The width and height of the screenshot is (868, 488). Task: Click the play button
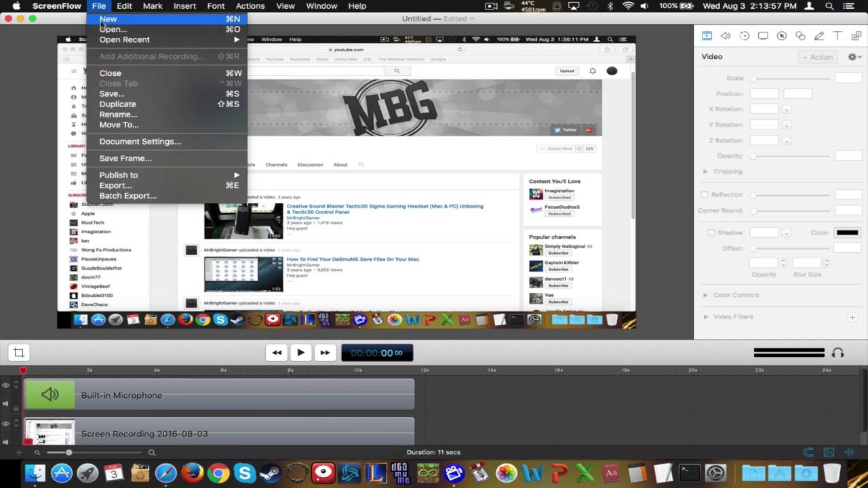300,352
